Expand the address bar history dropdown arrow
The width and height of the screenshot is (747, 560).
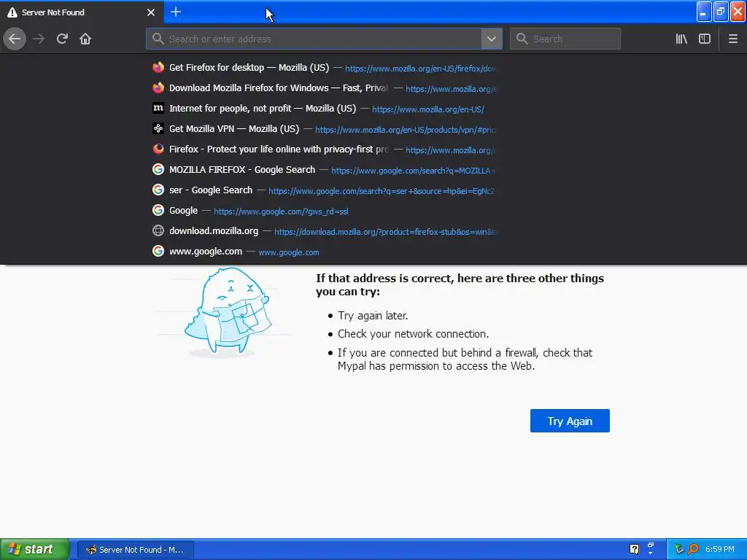(x=492, y=39)
